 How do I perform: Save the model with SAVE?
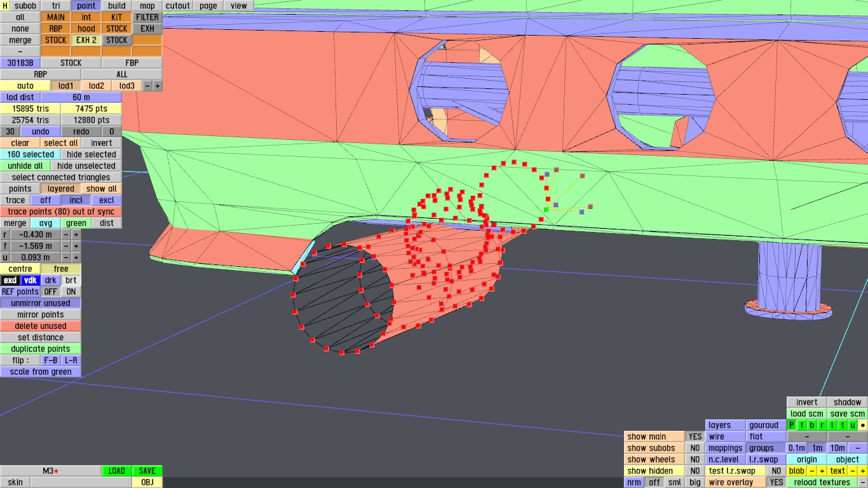point(147,471)
